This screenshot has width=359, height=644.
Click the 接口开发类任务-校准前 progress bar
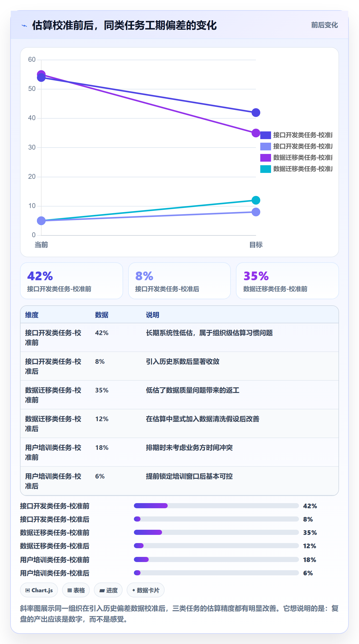click(x=216, y=506)
